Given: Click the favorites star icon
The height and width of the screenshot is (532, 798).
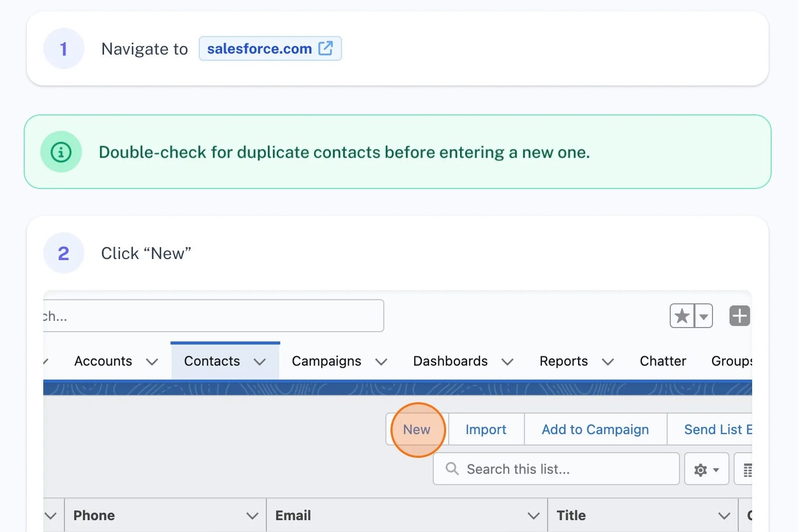Looking at the screenshot, I should click(682, 316).
